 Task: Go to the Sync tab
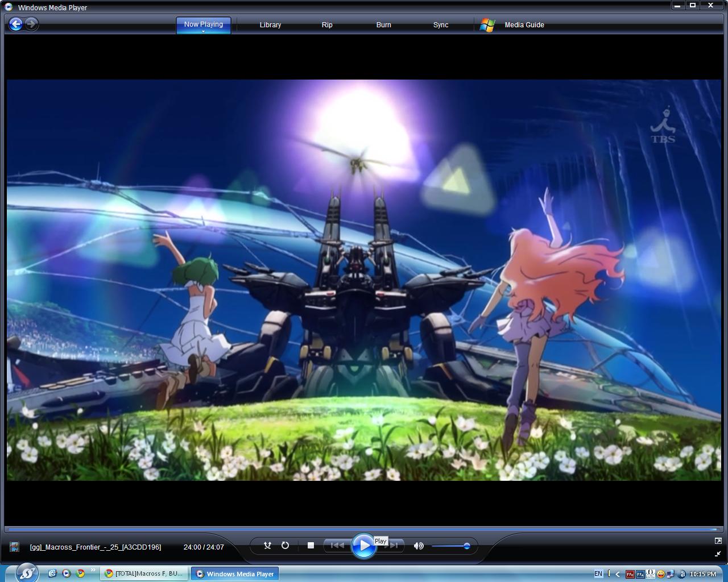tap(441, 25)
